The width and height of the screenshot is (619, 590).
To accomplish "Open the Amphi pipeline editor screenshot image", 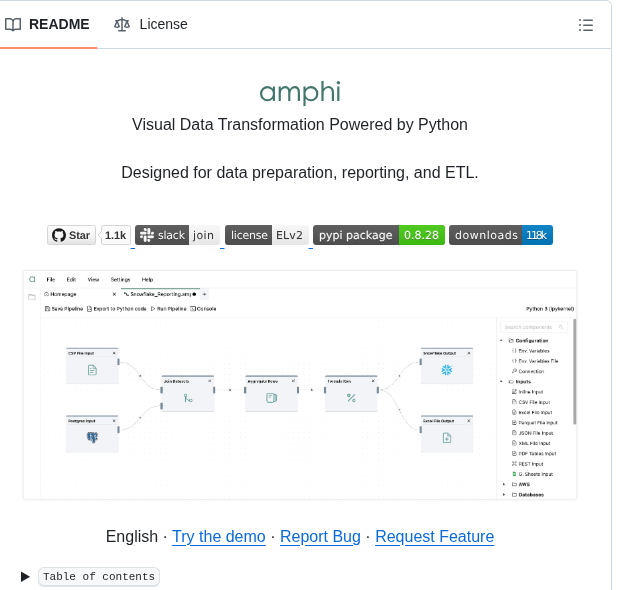I will point(300,385).
